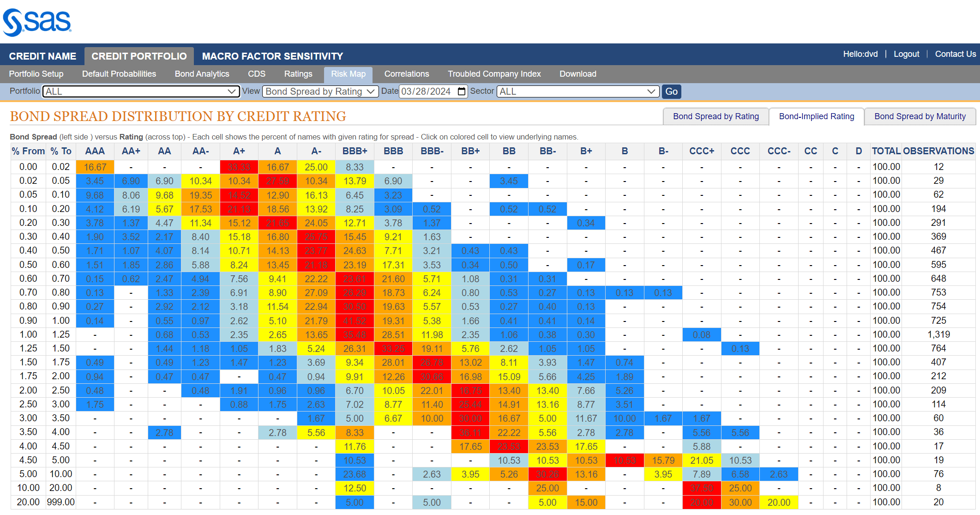This screenshot has height=515, width=980.
Task: Open Macro Factor Sensitivity
Action: click(272, 55)
